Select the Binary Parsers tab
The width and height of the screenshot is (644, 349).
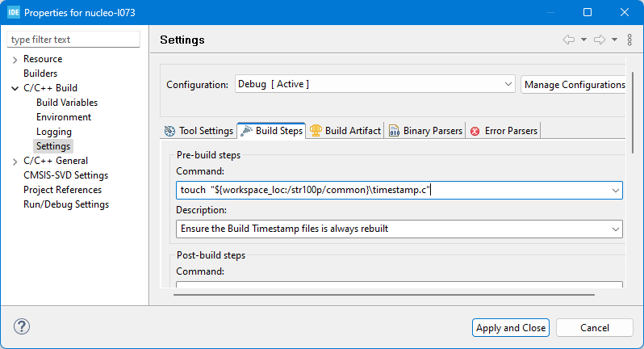425,131
